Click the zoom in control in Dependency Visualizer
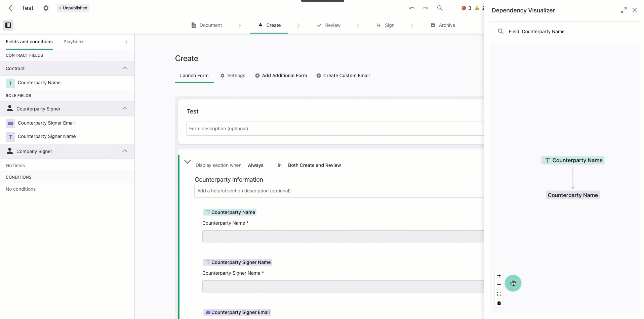This screenshot has height=319, width=644. [x=499, y=275]
